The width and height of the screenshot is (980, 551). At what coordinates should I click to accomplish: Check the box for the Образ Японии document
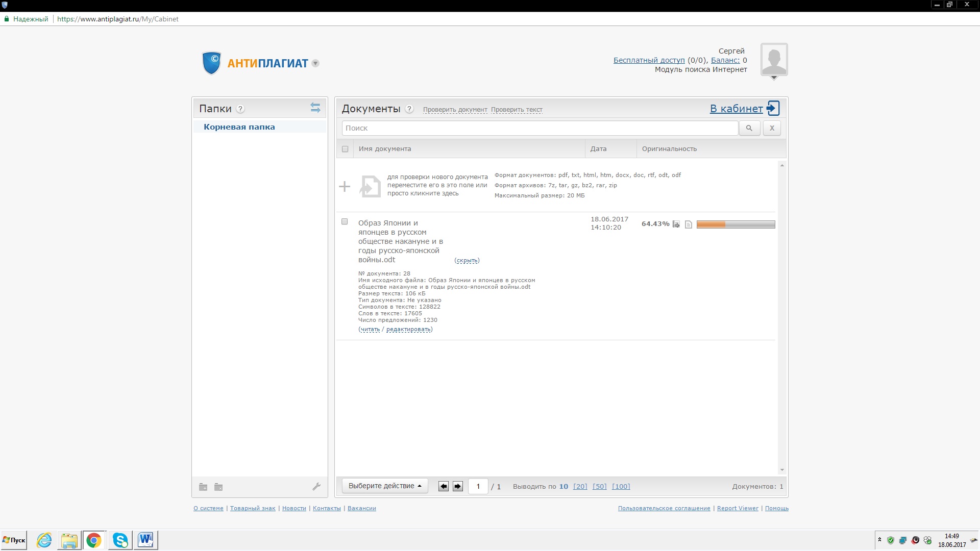(345, 221)
